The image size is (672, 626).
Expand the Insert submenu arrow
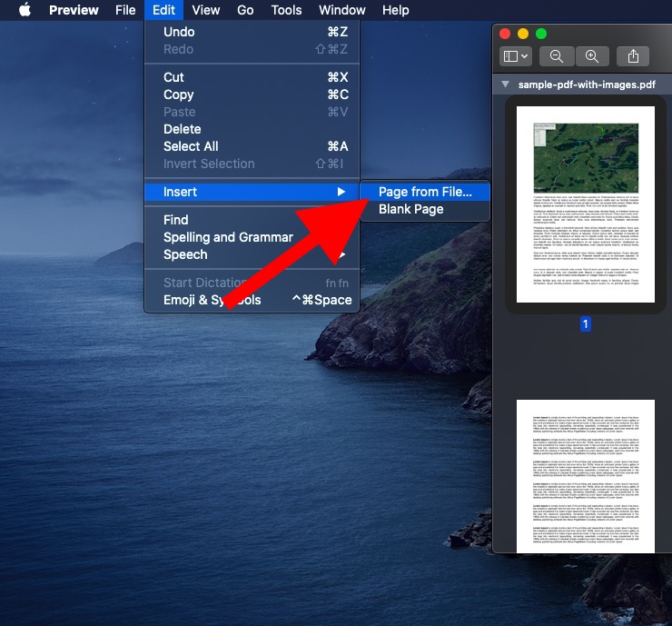coord(341,192)
